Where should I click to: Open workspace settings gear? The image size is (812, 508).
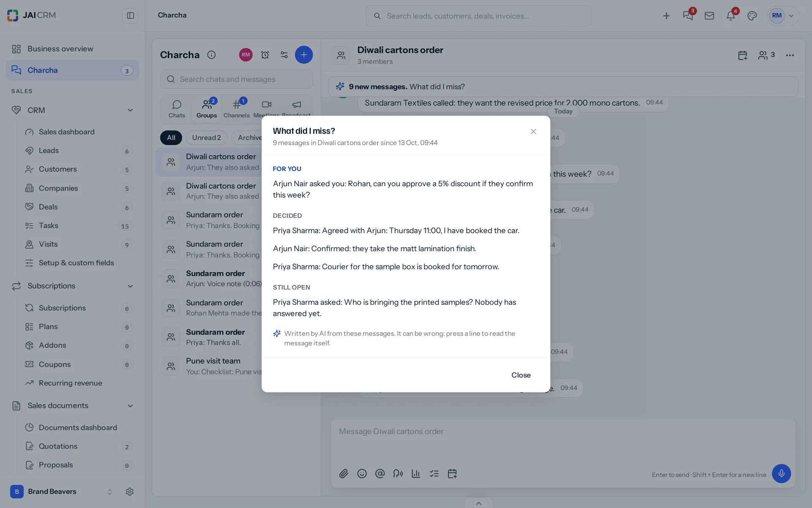pyautogui.click(x=130, y=491)
